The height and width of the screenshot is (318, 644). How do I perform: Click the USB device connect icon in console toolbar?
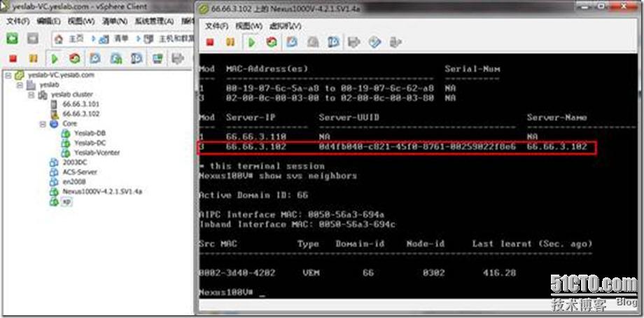395,42
